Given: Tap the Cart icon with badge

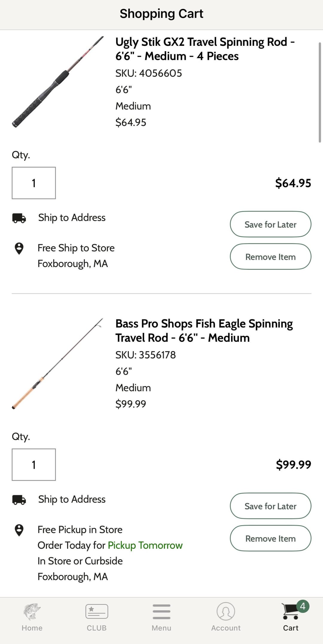Looking at the screenshot, I should click(291, 612).
